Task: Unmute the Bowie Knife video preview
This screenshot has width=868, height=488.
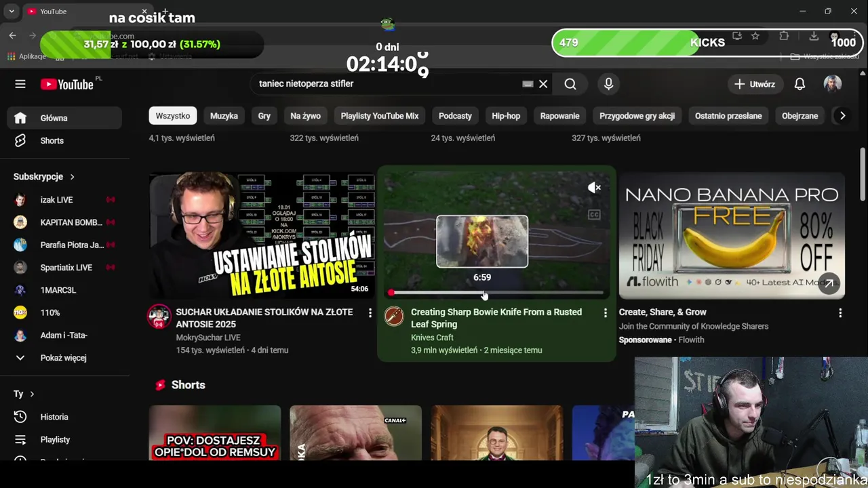Action: (594, 188)
